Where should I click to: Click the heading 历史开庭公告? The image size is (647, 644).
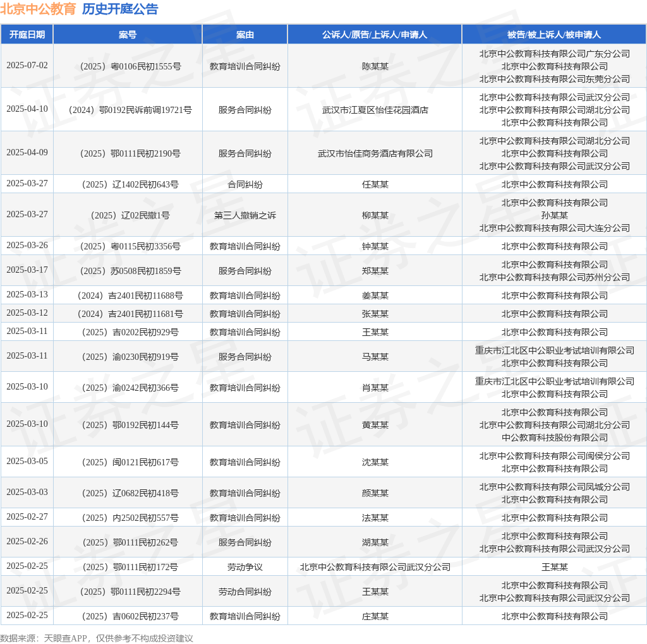pyautogui.click(x=120, y=9)
